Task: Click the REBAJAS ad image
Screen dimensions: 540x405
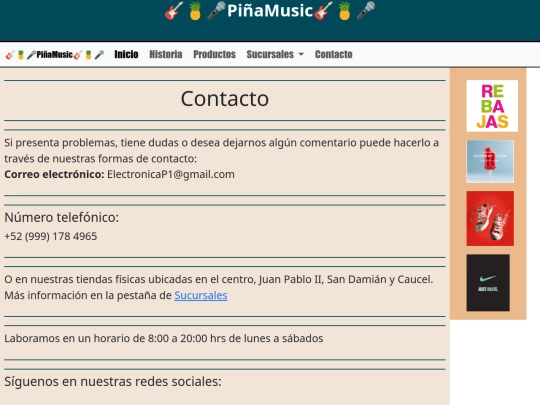Action: click(x=492, y=106)
